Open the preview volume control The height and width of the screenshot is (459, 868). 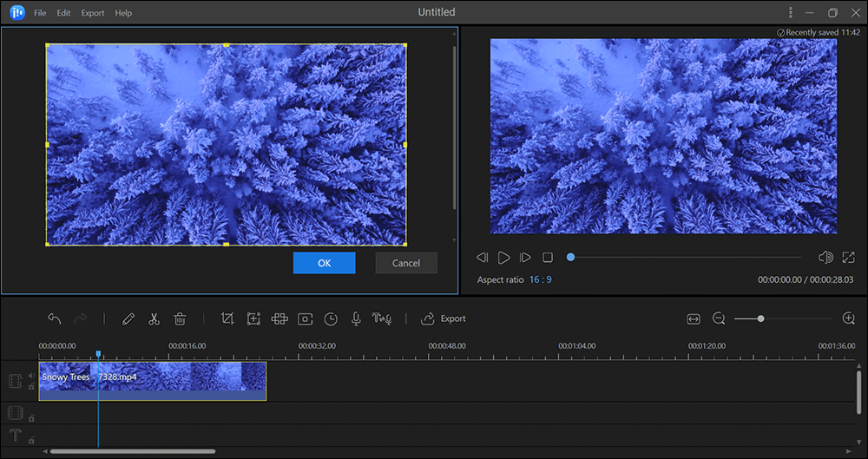pos(825,258)
